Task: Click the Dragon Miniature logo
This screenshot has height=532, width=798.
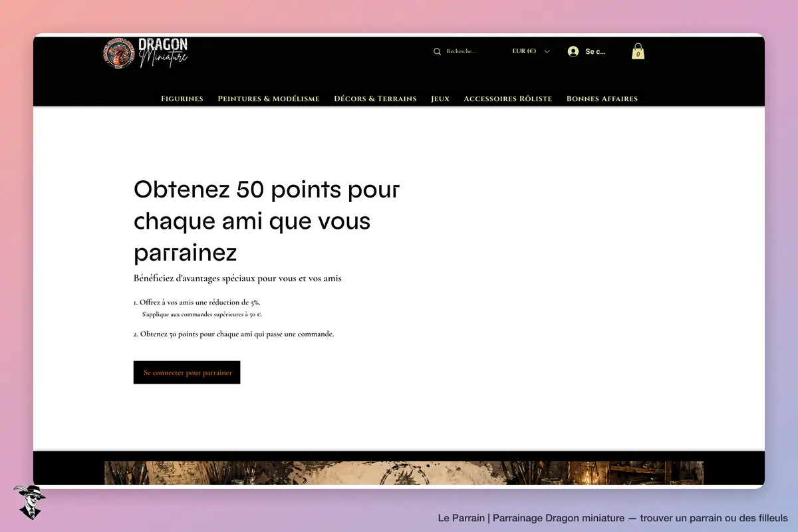Action: 146,53
